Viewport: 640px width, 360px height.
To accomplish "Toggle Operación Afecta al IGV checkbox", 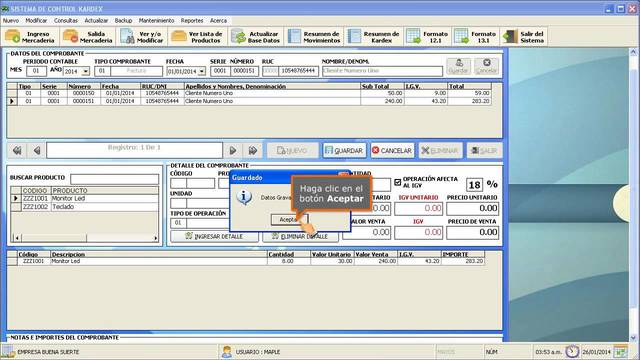I will click(398, 182).
